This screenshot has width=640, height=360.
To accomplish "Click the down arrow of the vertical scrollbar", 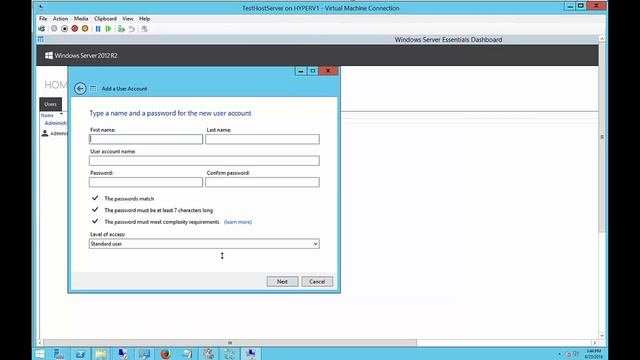I will tap(602, 336).
